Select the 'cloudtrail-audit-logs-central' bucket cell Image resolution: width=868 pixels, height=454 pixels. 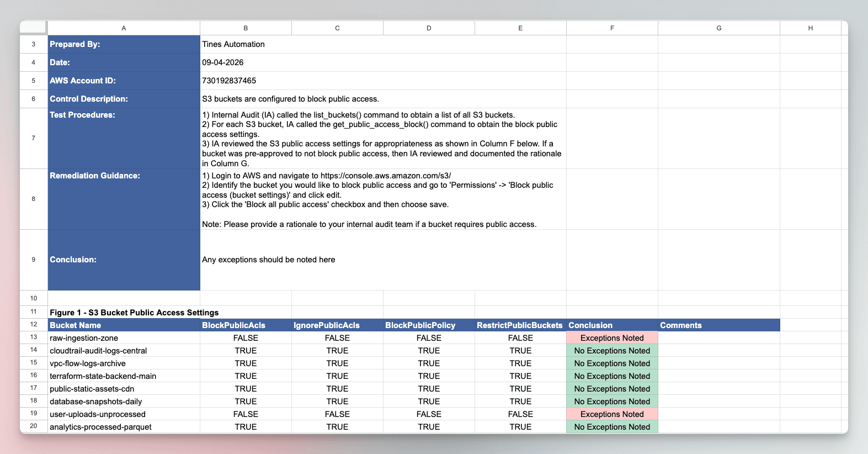click(124, 351)
